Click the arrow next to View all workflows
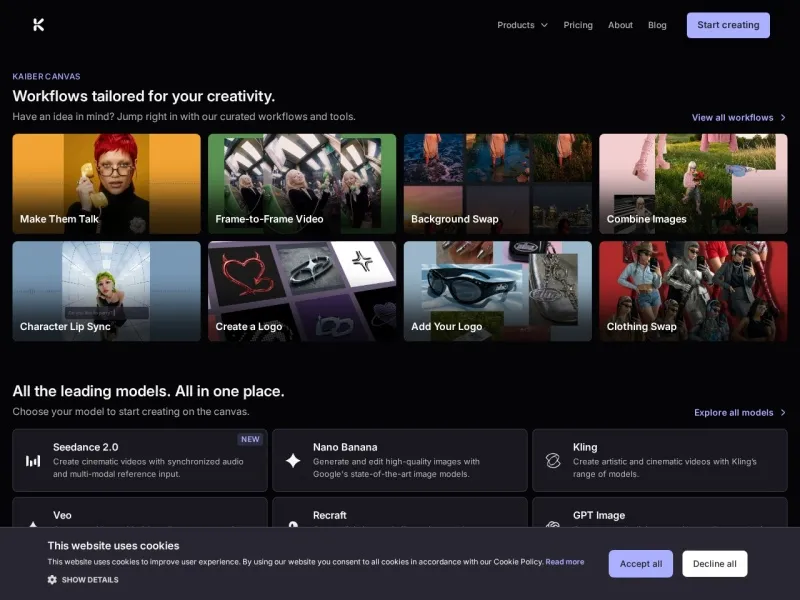Image resolution: width=800 pixels, height=600 pixels. pos(783,117)
